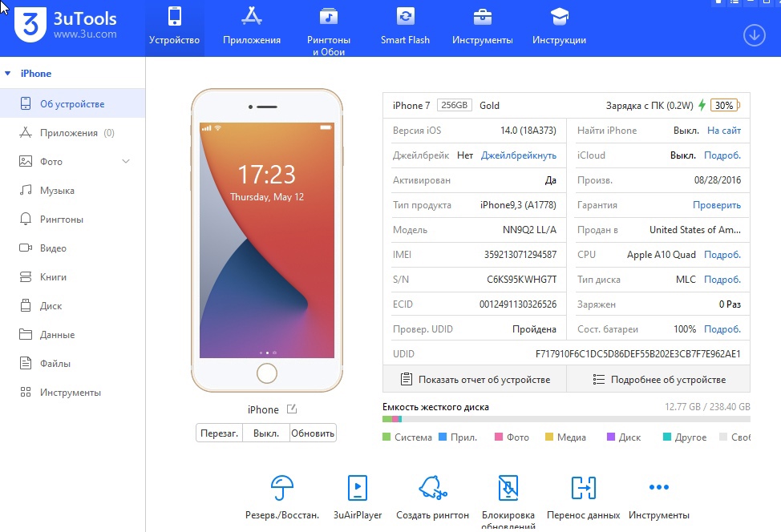
Task: Select Данные in sidebar
Action: tap(73, 334)
